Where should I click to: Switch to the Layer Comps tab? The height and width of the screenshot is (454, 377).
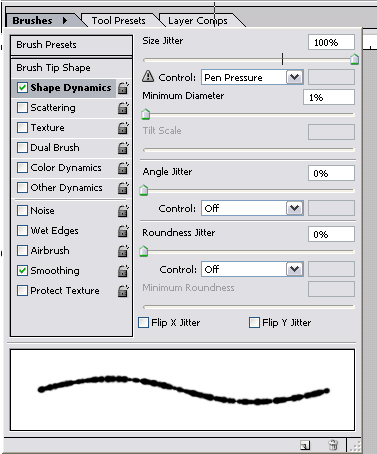[198, 21]
